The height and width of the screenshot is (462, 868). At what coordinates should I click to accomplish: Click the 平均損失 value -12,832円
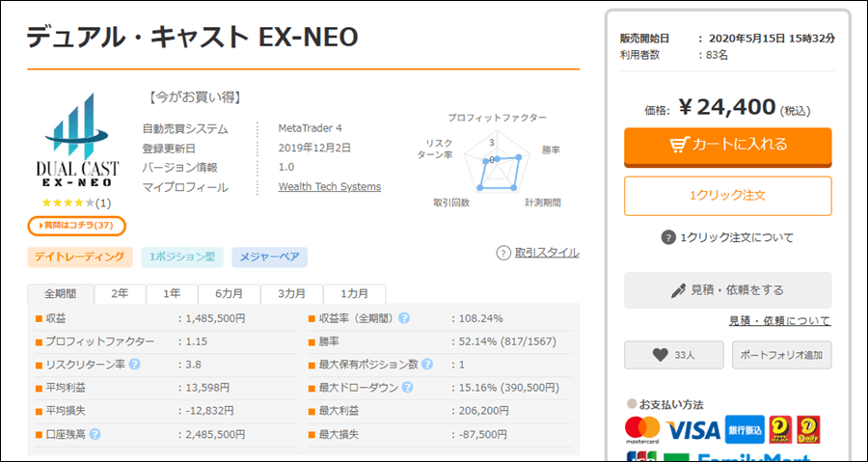209,411
